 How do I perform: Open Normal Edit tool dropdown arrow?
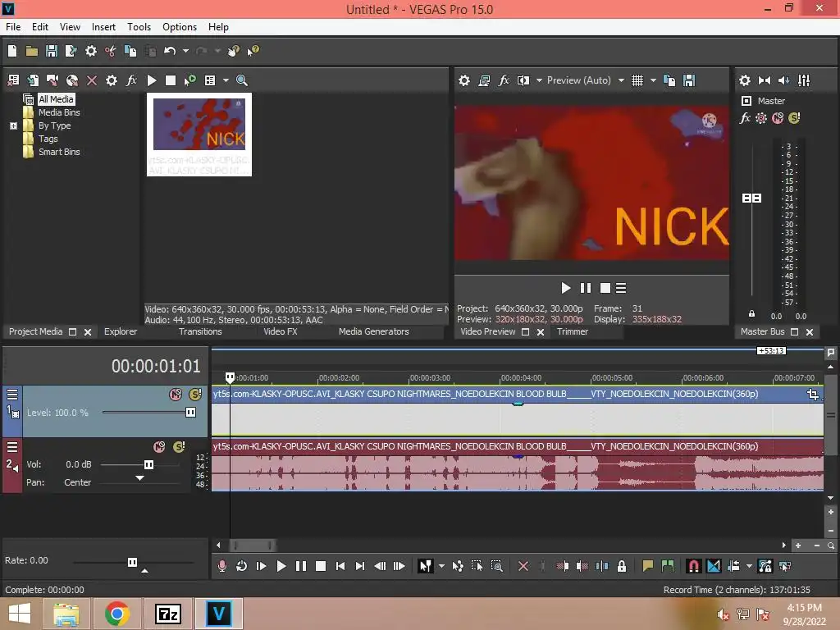[441, 566]
